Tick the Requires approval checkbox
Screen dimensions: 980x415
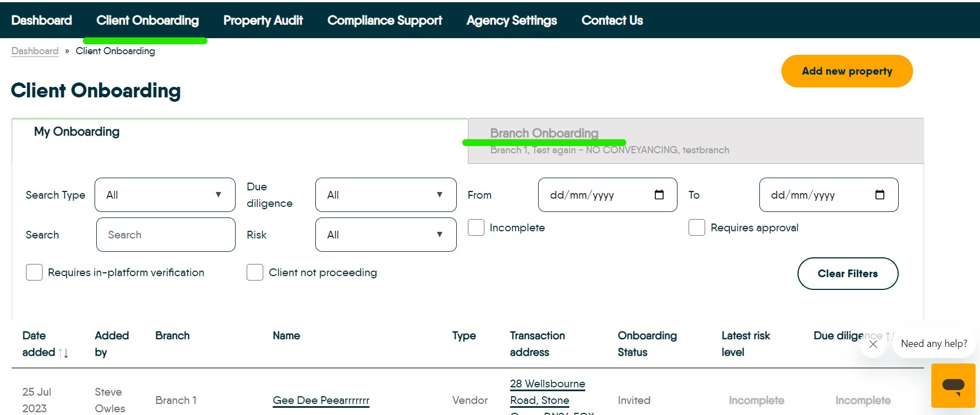tap(697, 227)
